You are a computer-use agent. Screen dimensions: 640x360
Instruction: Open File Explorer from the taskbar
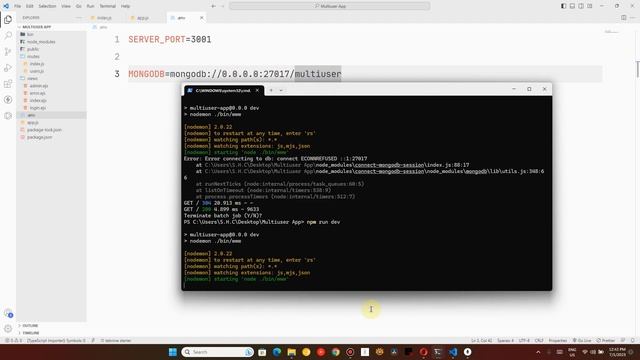point(291,352)
